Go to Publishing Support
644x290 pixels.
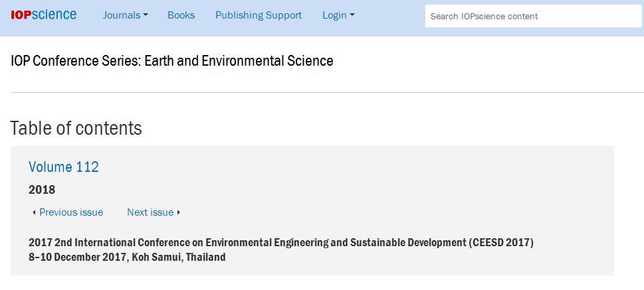point(259,15)
